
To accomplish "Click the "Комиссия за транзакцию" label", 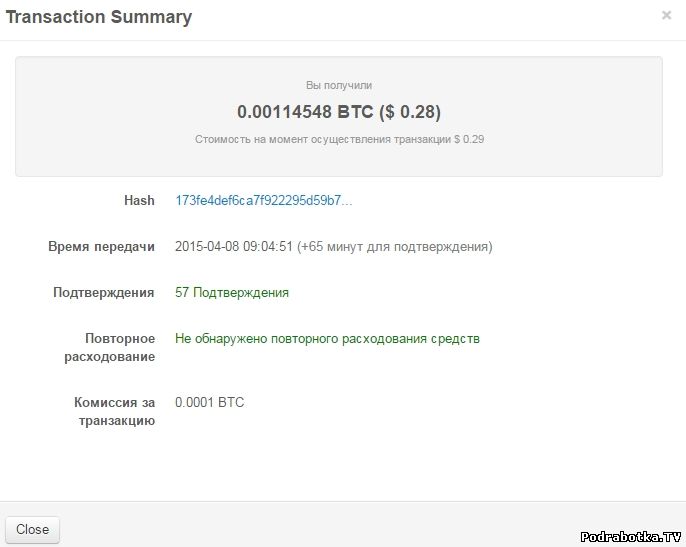I will tap(114, 411).
